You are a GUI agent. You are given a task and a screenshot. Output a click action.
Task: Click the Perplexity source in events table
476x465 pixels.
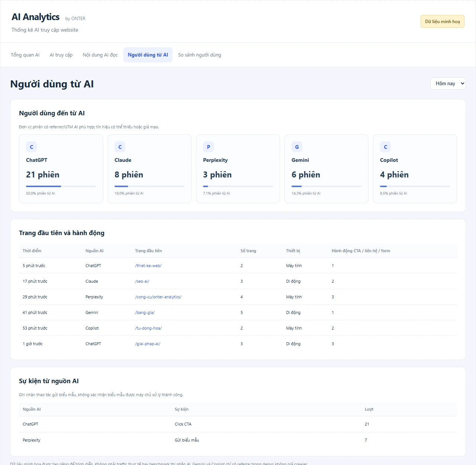(x=32, y=440)
